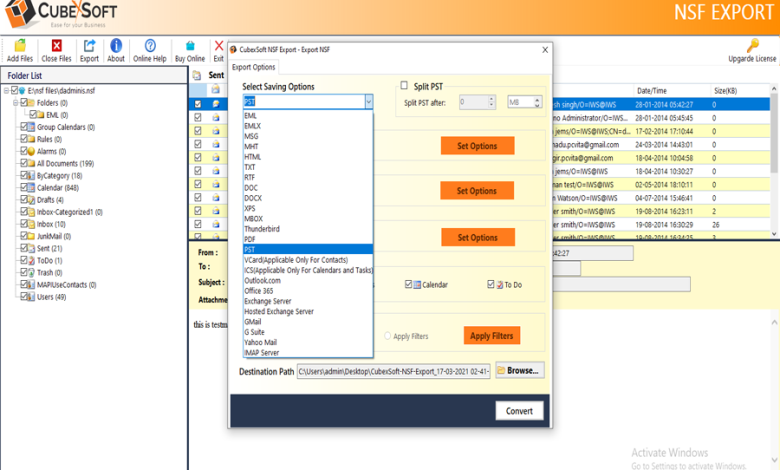Screen dimensions: 780x470
Task: Toggle the Rules (0) folder checkbox
Action: point(23,138)
